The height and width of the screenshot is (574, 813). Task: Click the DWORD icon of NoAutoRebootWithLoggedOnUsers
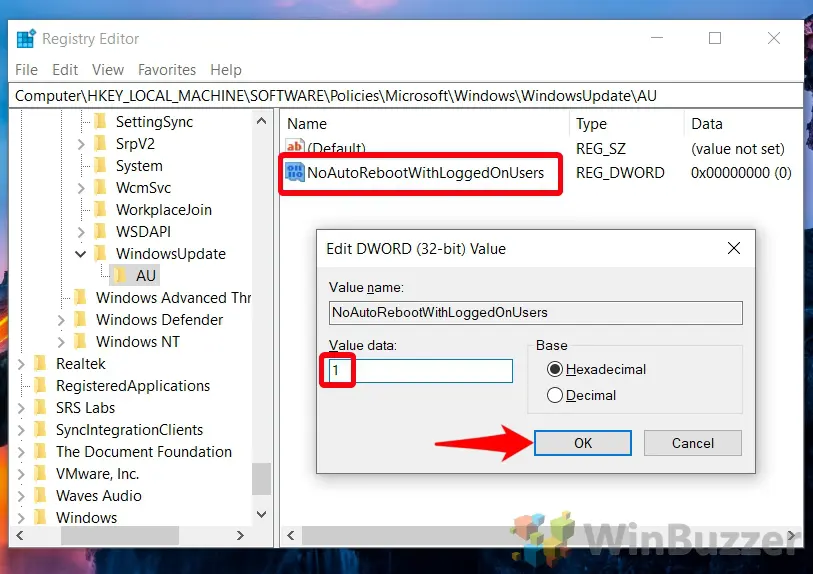click(x=295, y=173)
